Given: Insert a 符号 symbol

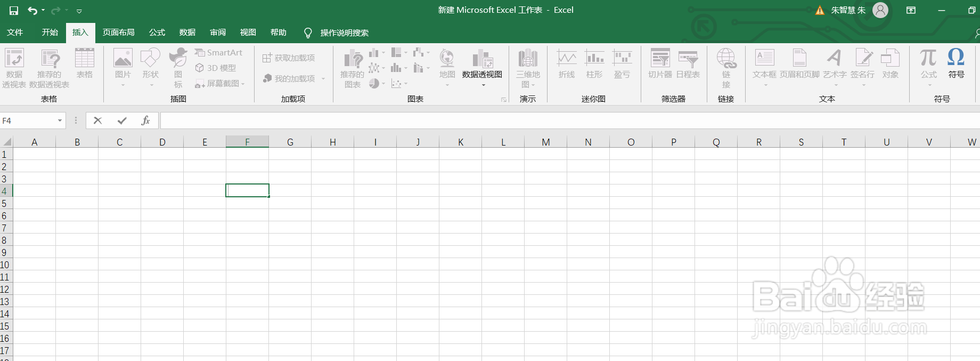Looking at the screenshot, I should (x=957, y=64).
